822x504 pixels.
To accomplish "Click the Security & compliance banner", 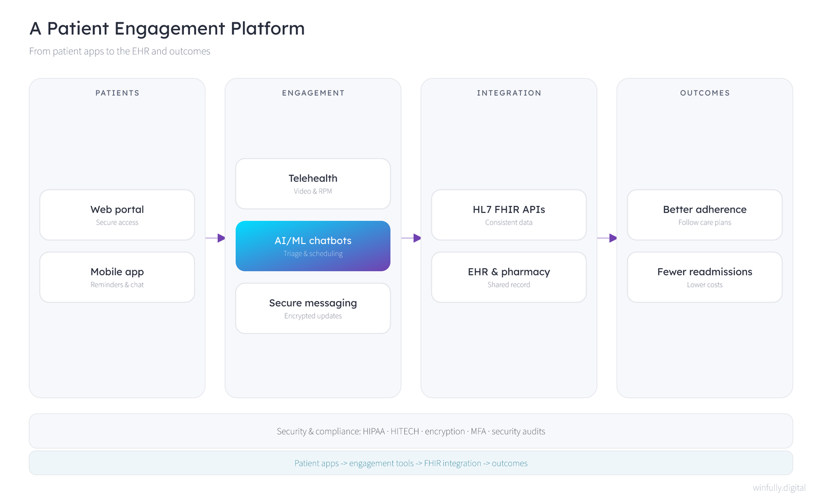I will [411, 431].
